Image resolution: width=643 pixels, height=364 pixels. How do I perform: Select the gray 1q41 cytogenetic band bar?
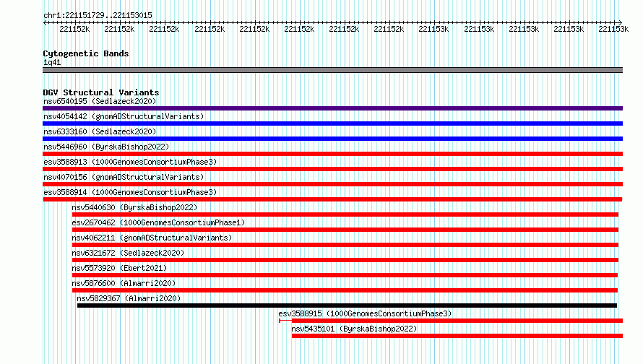point(332,70)
